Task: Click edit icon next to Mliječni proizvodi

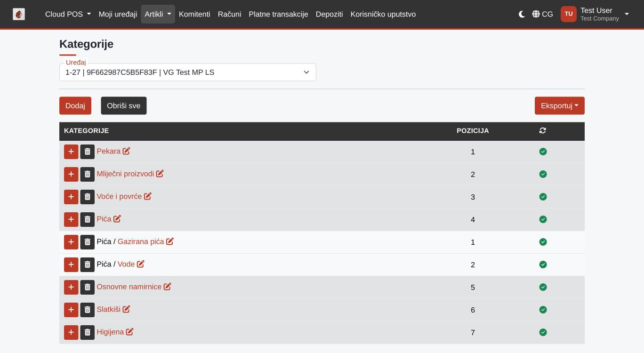Action: click(x=160, y=174)
